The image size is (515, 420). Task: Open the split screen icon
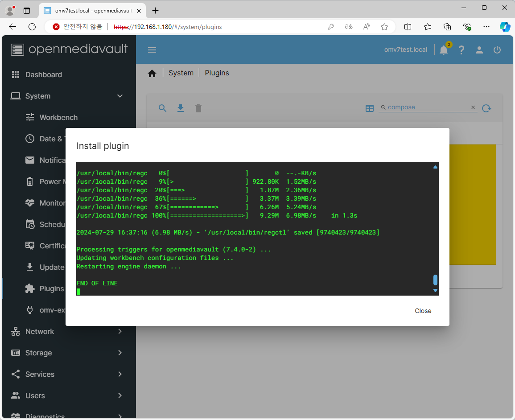408,27
